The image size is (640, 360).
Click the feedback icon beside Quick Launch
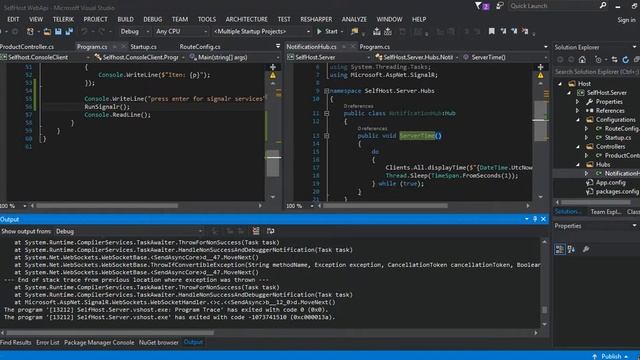[500, 6]
